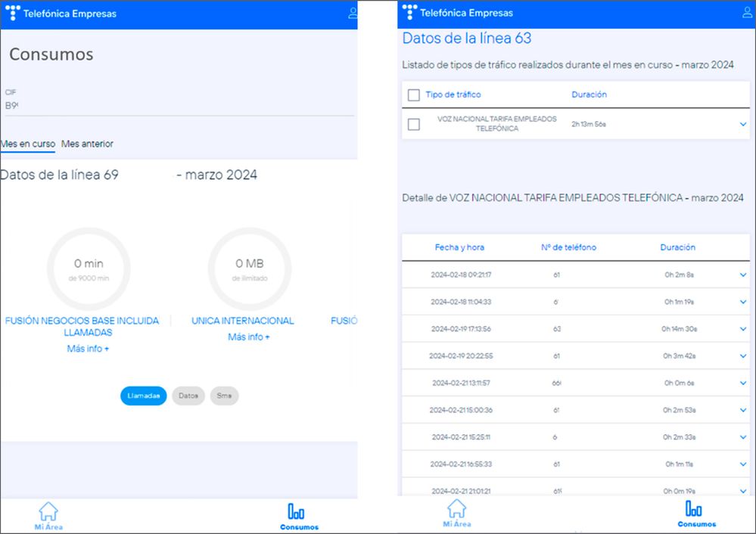756x534 pixels.
Task: Click the CIF input field
Action: [179, 105]
